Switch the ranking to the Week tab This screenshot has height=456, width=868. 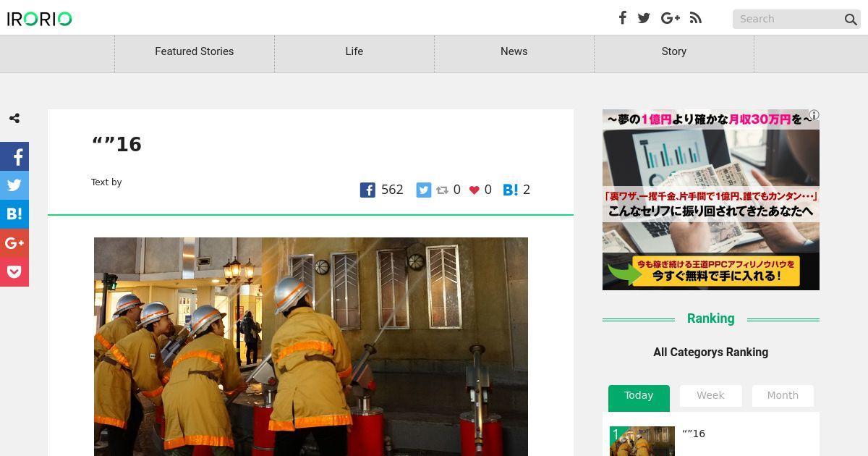pos(710,396)
